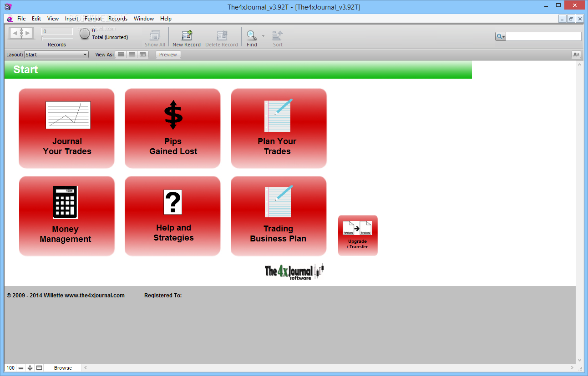Open the File menu
This screenshot has height=376, width=588.
pyautogui.click(x=21, y=19)
